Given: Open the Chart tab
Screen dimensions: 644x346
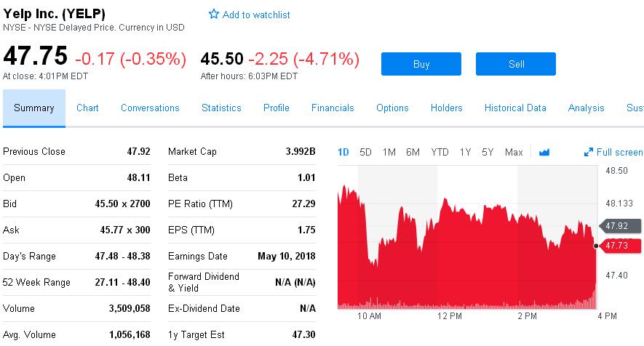Looking at the screenshot, I should click(87, 108).
